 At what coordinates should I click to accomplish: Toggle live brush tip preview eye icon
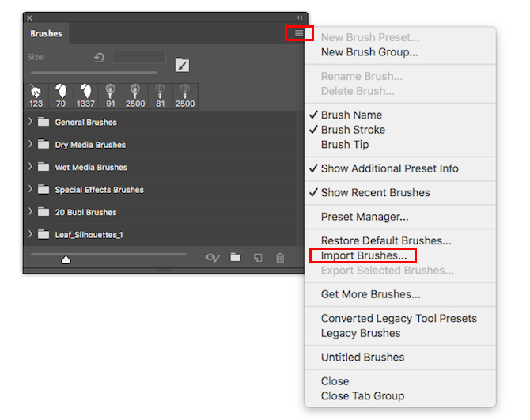click(x=213, y=258)
